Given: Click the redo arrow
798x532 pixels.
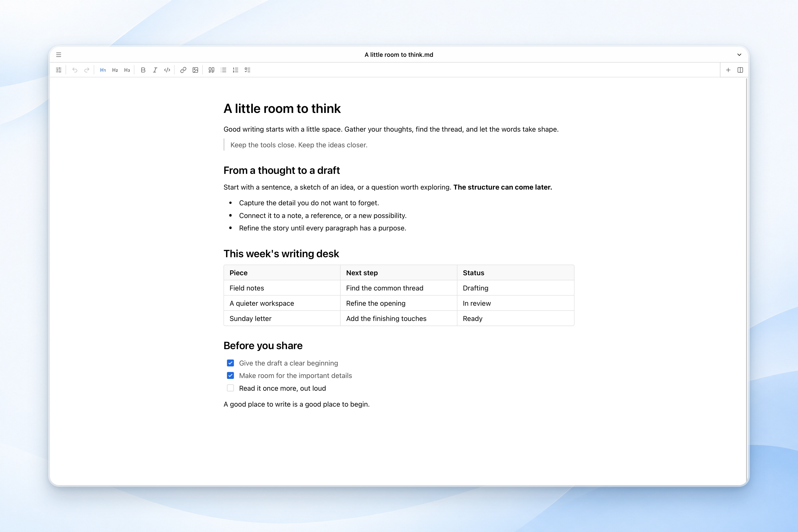Looking at the screenshot, I should [87, 70].
